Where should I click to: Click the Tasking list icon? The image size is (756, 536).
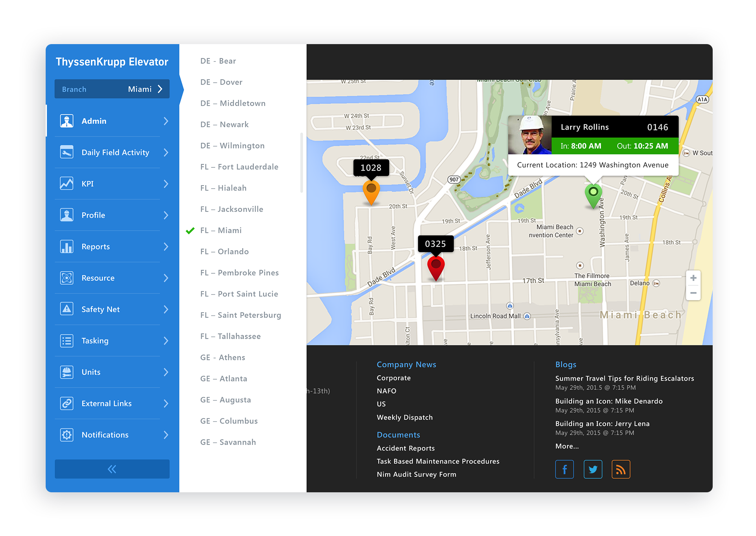point(67,341)
